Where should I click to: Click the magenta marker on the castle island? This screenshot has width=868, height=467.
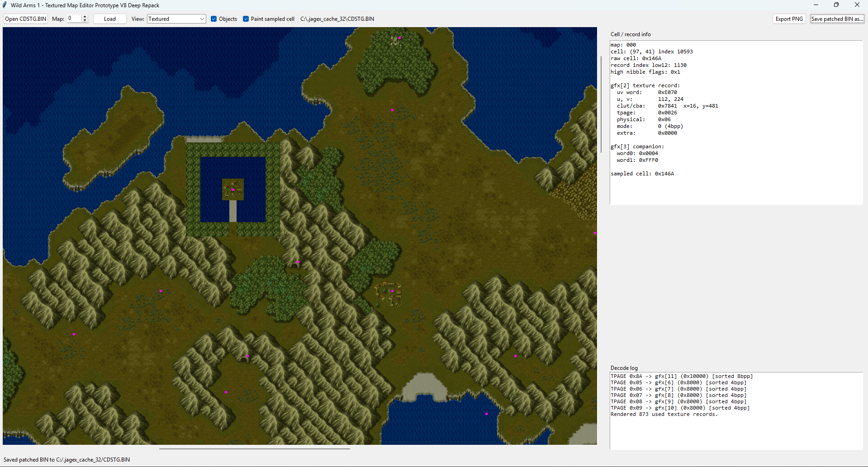pos(233,190)
